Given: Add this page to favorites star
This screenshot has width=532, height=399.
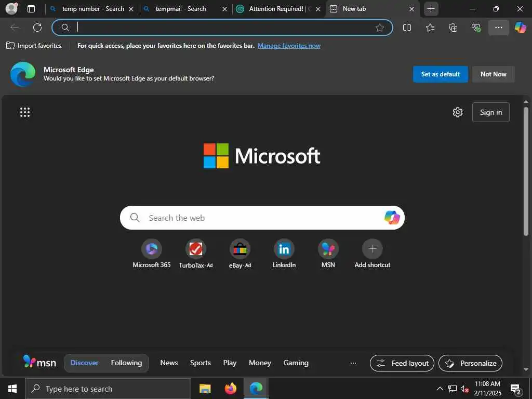Looking at the screenshot, I should tap(380, 28).
